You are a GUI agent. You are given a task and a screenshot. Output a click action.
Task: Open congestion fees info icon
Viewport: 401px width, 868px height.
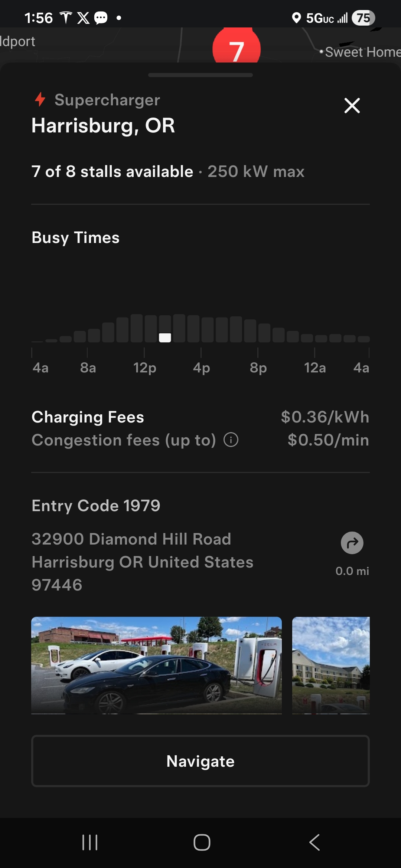pyautogui.click(x=231, y=440)
